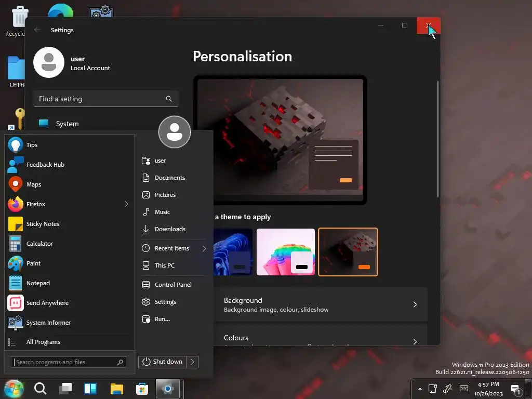532x399 pixels.
Task: Minimize the Settings window
Action: pos(381,25)
